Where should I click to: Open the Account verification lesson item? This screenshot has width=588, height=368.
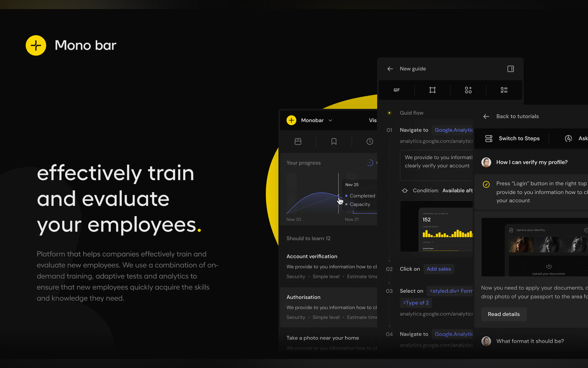point(312,256)
